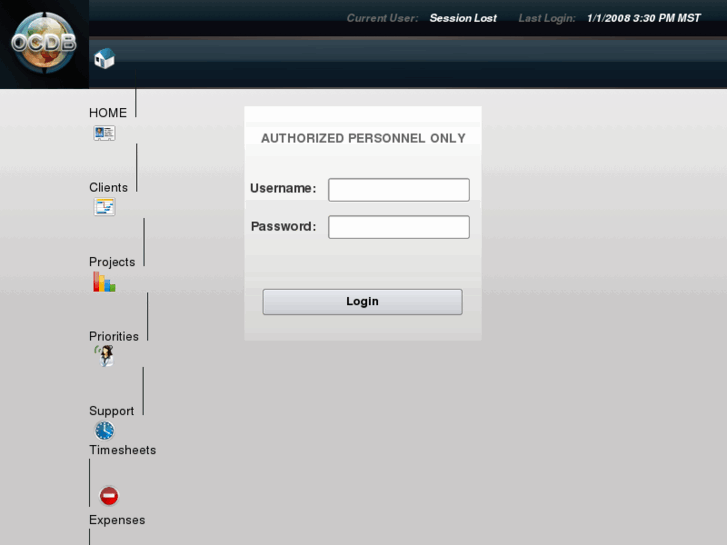Screen dimensions: 727x545
Task: Click the "Last Login:" label
Action: [x=547, y=18]
